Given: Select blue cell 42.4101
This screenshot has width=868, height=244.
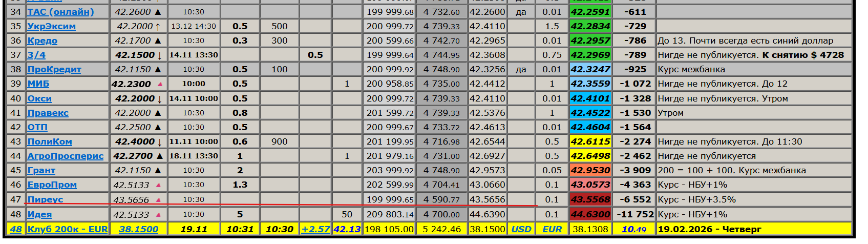Looking at the screenshot, I should point(590,98).
